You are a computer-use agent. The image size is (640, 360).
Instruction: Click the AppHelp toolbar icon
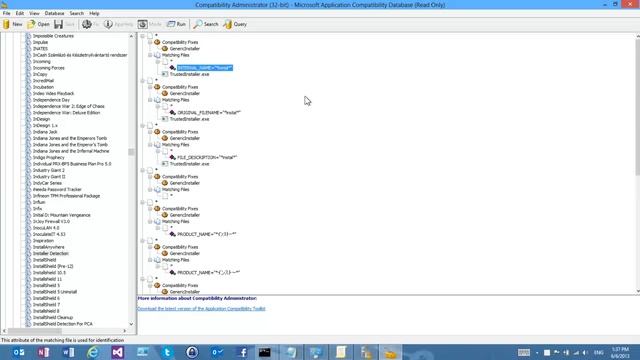(x=108, y=24)
